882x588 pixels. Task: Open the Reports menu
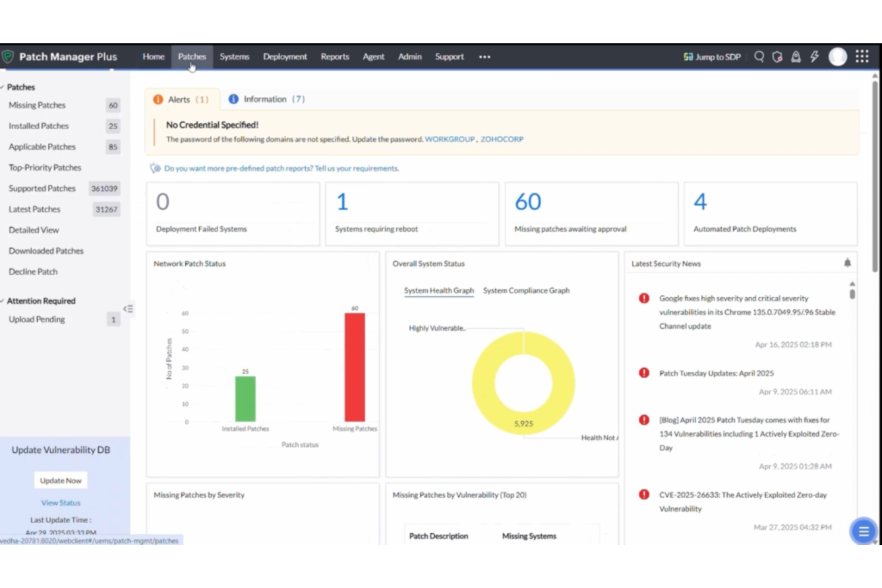(x=335, y=57)
